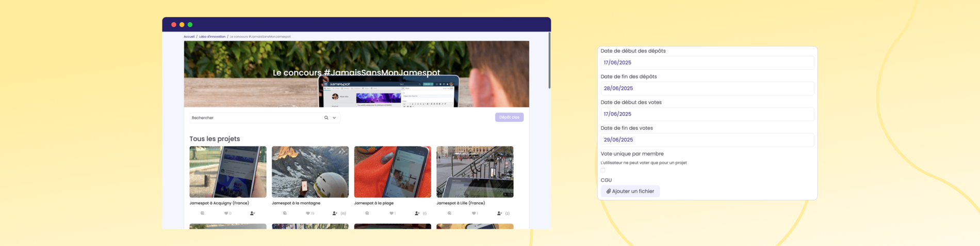
Task: Open Jamespot à la plage thumbnail
Action: pos(393,172)
